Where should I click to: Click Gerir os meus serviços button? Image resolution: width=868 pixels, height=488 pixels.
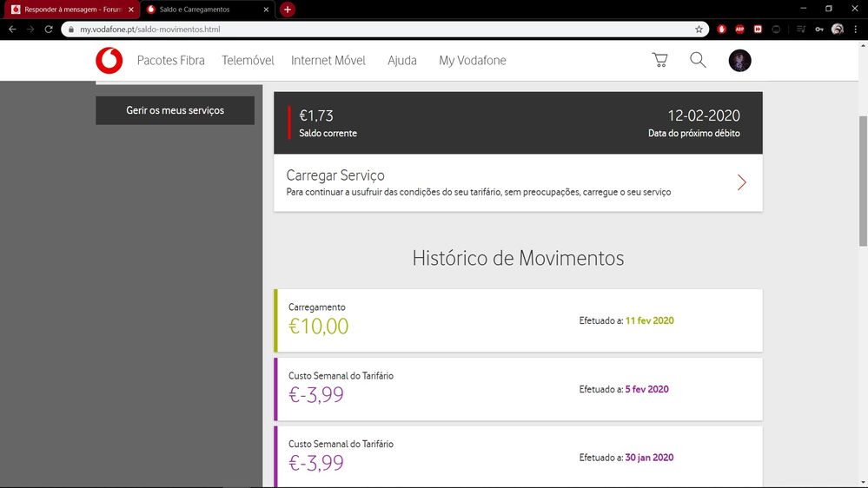(x=175, y=110)
